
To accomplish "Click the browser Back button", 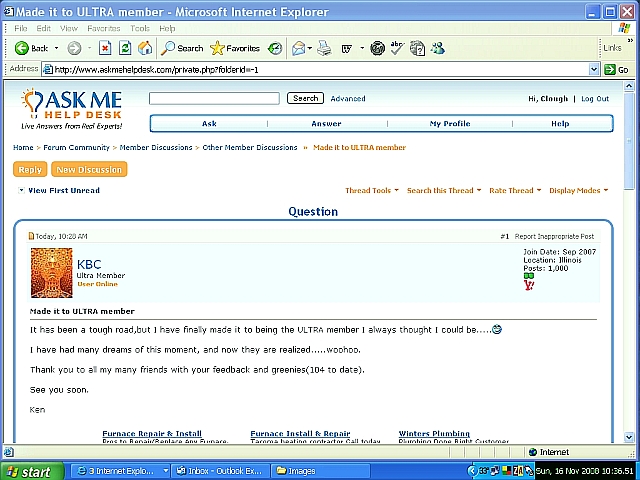I will pos(31,48).
